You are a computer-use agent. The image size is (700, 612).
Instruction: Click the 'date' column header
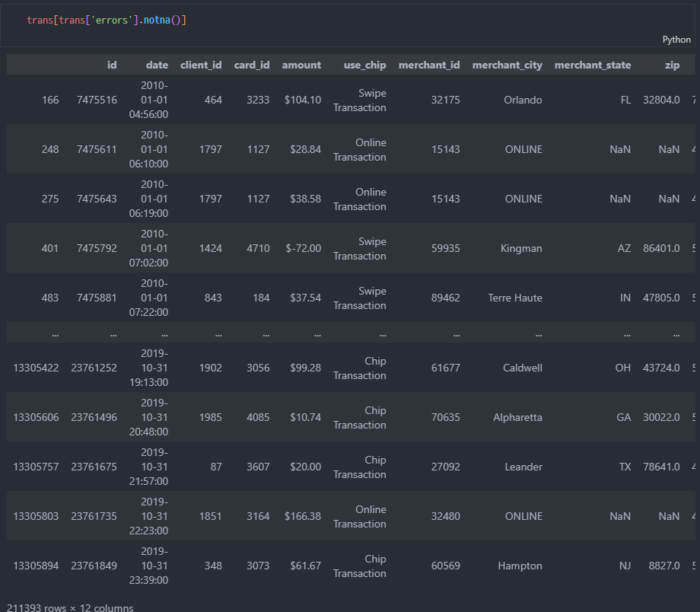coord(157,65)
